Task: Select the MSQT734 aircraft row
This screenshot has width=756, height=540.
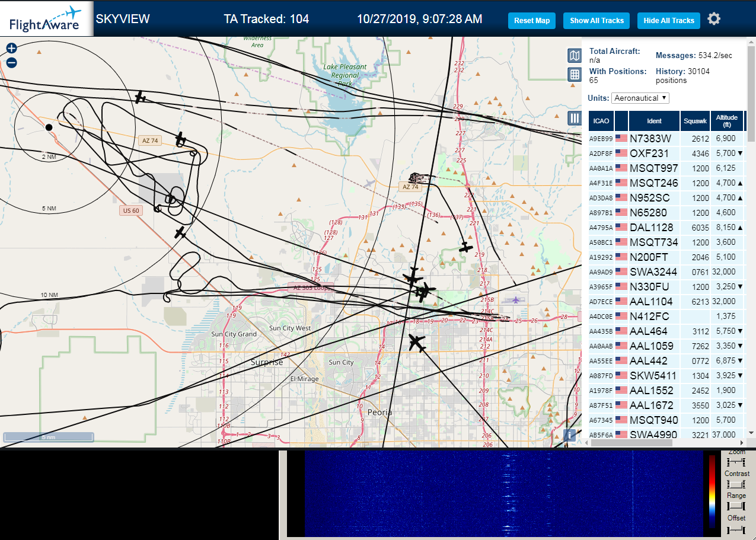Action: (668, 242)
